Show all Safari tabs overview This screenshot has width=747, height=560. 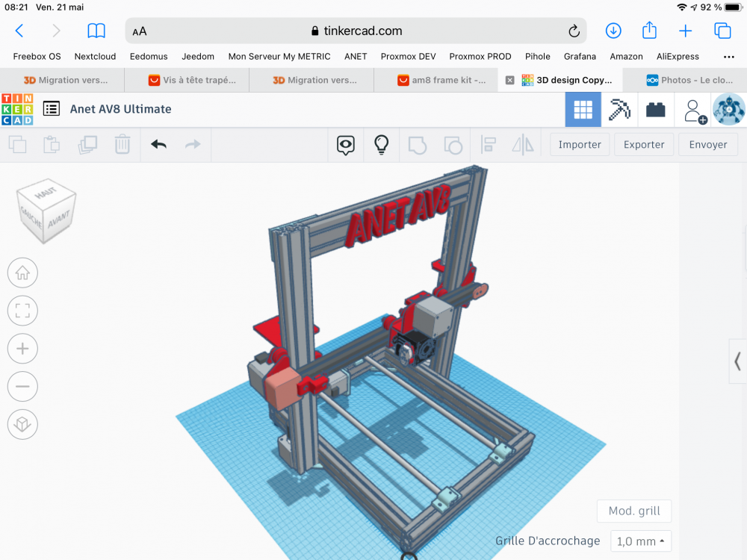point(722,31)
